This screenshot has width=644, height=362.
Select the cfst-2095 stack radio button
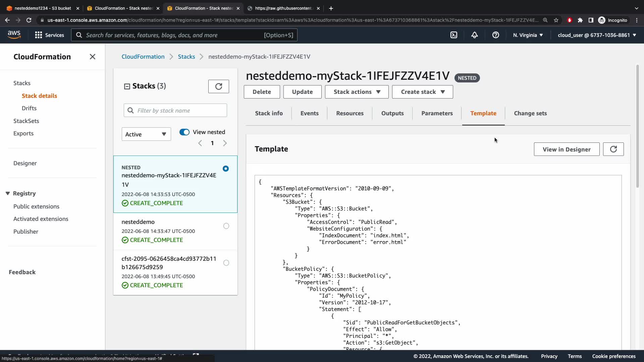click(x=226, y=263)
